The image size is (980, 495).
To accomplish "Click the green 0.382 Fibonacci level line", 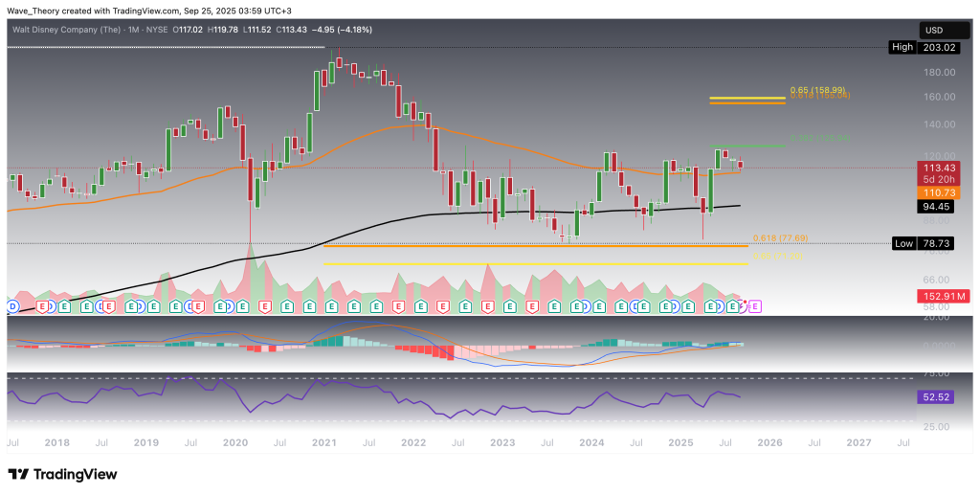I will point(747,146).
